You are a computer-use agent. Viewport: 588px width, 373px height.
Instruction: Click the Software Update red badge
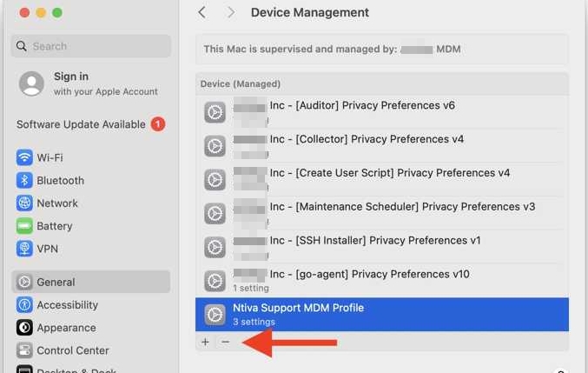click(x=158, y=124)
